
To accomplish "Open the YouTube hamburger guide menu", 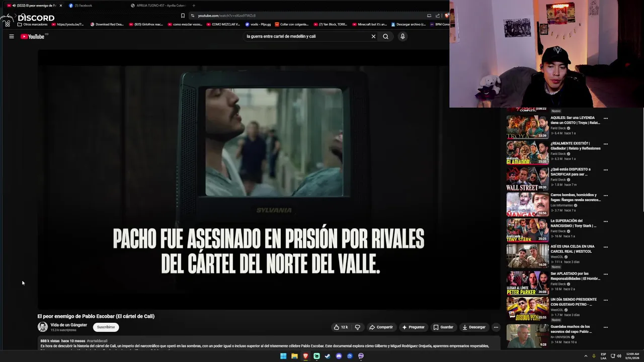I will [11, 36].
